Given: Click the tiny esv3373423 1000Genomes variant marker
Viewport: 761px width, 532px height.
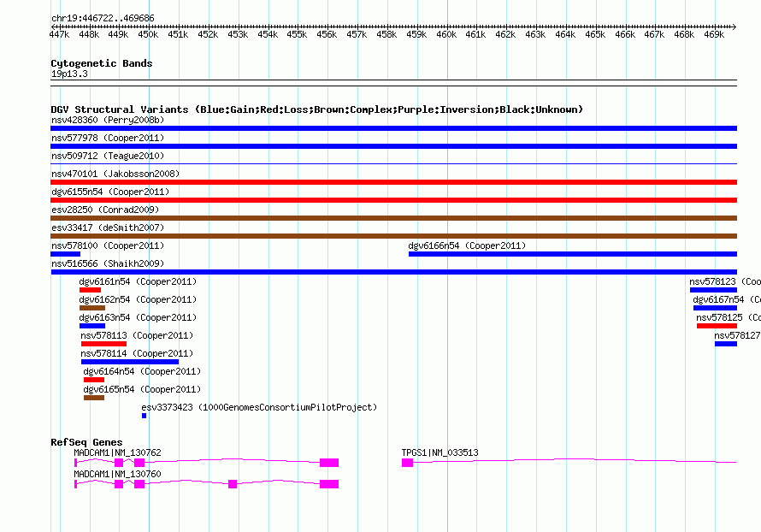Looking at the screenshot, I should [144, 416].
